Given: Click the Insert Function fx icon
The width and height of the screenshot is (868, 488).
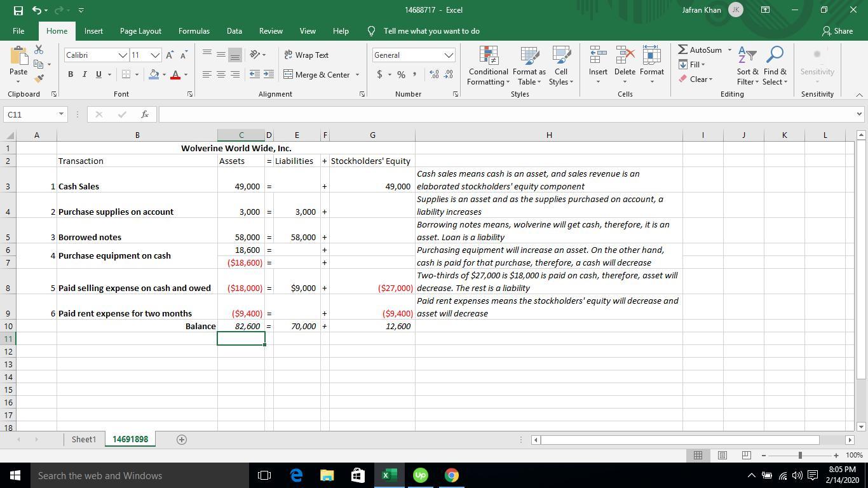Looking at the screenshot, I should 145,114.
